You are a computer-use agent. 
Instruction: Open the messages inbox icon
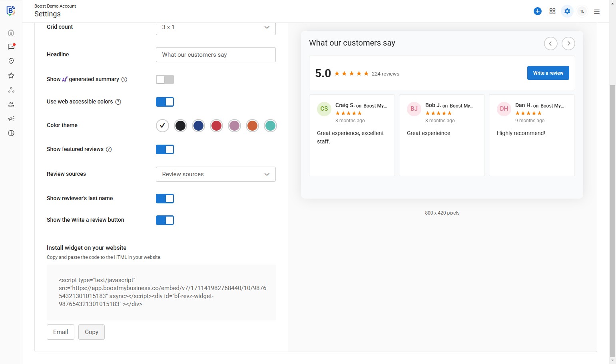pos(11,47)
